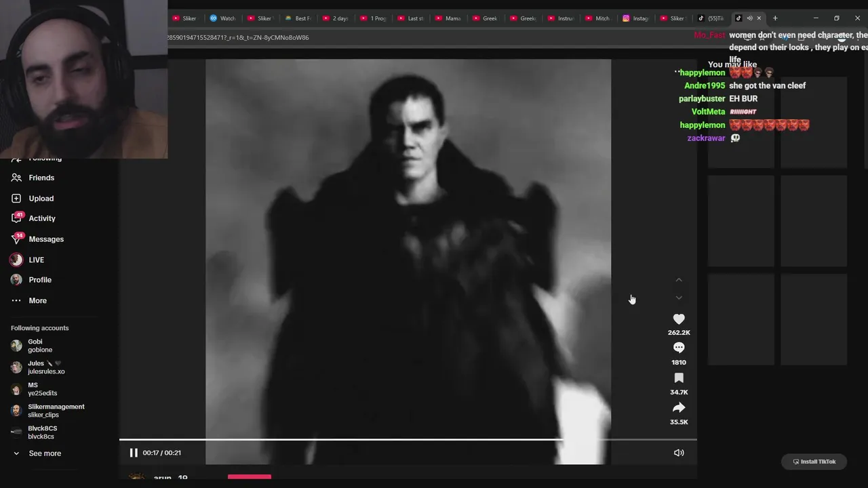Click the Following accounts heading
868x488 pixels.
tap(39, 328)
